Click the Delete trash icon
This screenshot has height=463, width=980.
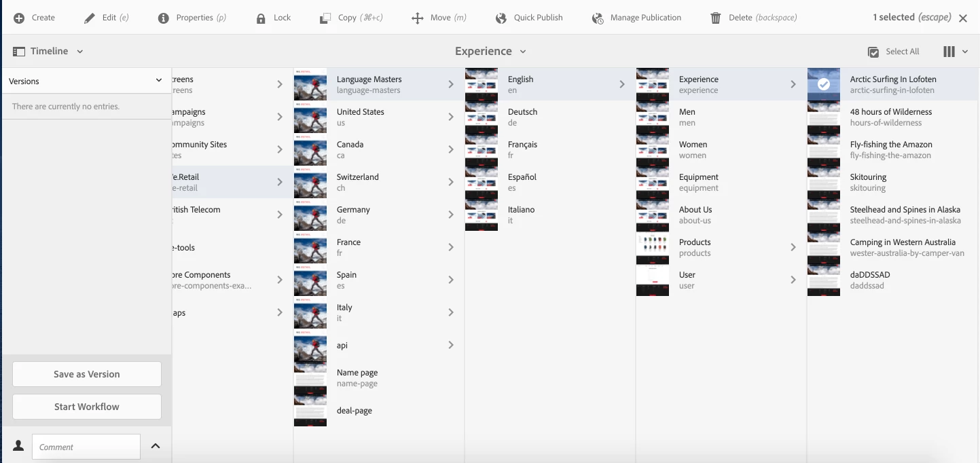[x=716, y=18]
